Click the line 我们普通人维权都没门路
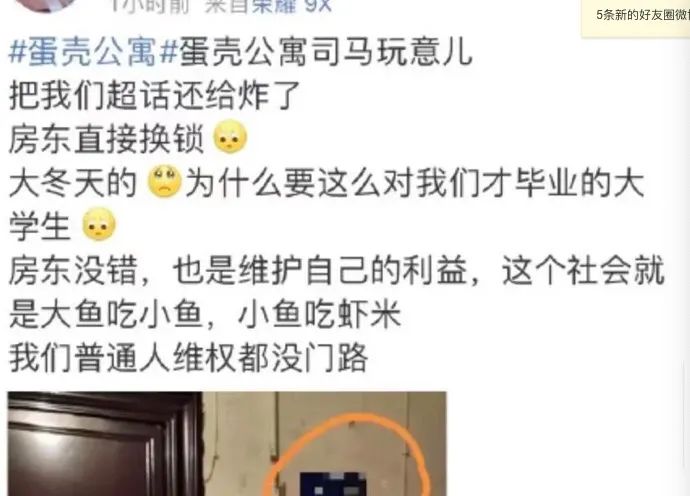Screen dimensions: 690x496 click(x=188, y=358)
